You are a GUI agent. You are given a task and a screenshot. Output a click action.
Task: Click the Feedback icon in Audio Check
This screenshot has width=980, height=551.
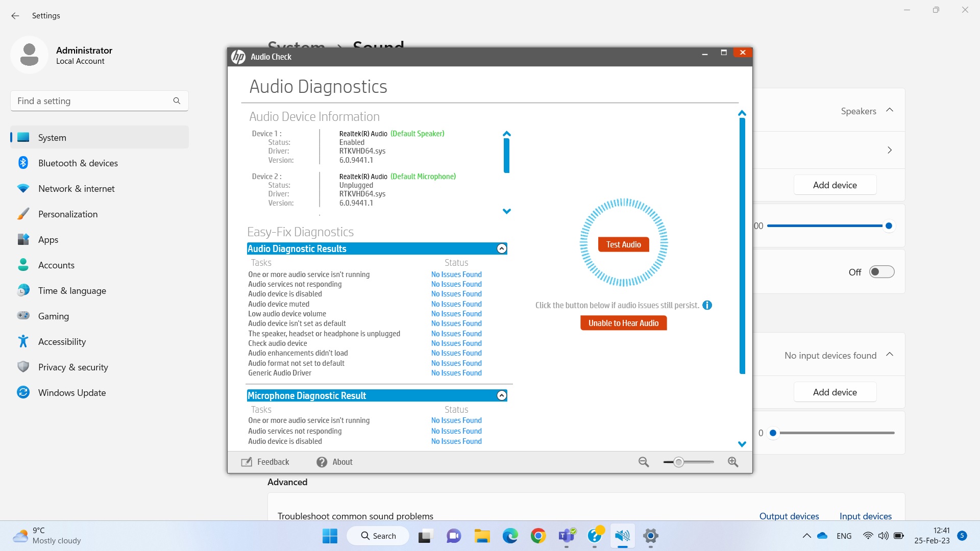pyautogui.click(x=247, y=462)
